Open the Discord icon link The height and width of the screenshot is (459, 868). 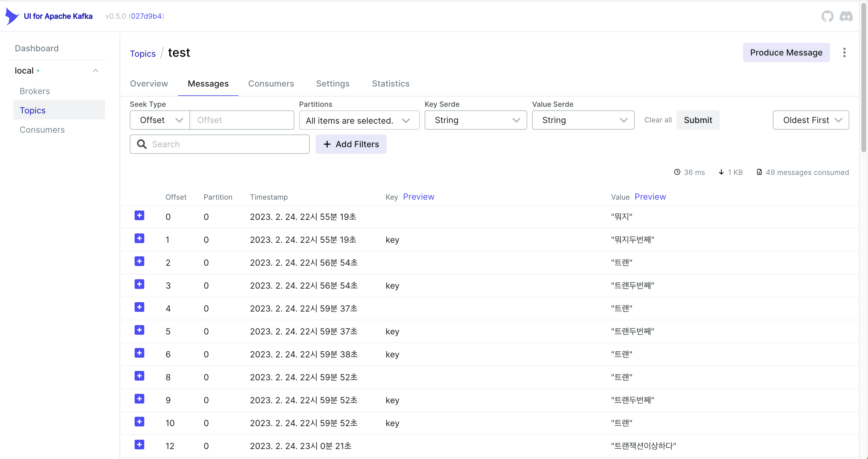pyautogui.click(x=846, y=16)
